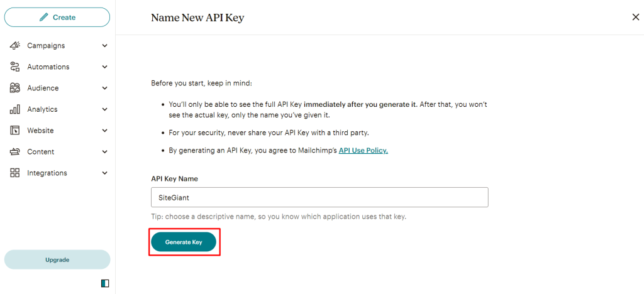Collapse the sidebar with panel toggle icon
Image resolution: width=644 pixels, height=294 pixels.
(x=105, y=283)
